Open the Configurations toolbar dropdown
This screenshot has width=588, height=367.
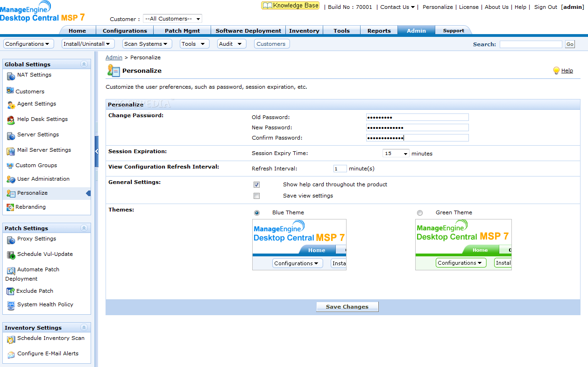pos(28,44)
